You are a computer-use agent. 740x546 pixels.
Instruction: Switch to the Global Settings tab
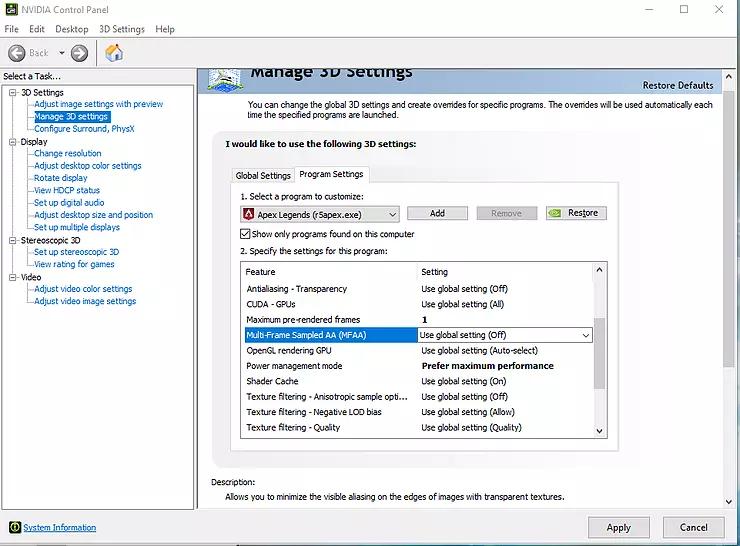(263, 176)
